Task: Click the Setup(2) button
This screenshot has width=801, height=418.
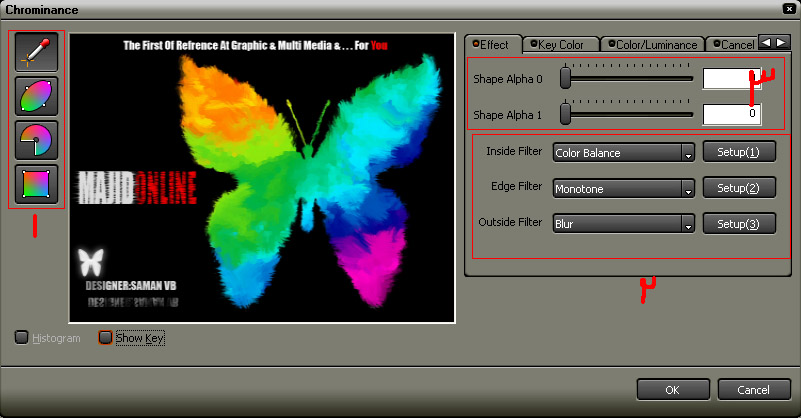Action: 739,188
